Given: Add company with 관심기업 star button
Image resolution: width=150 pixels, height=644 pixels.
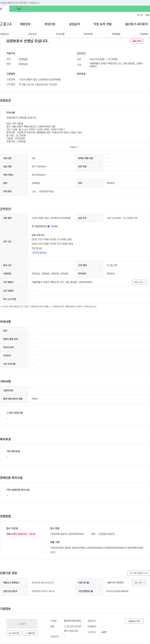Looking at the screenshot, I should pos(14,633).
